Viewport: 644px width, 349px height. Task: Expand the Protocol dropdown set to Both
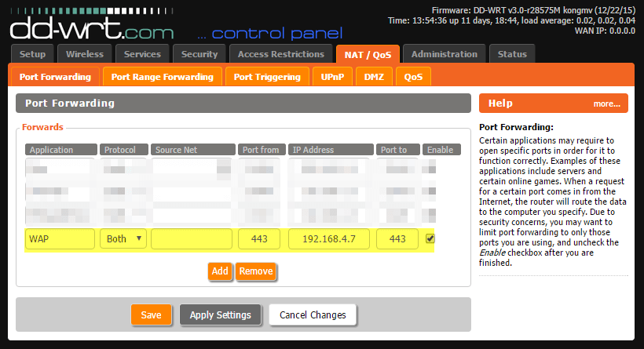(123, 238)
